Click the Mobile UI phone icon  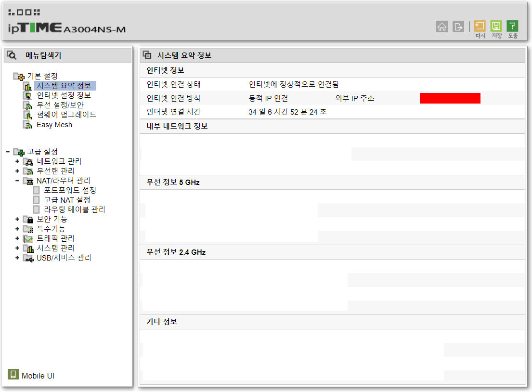pyautogui.click(x=13, y=374)
